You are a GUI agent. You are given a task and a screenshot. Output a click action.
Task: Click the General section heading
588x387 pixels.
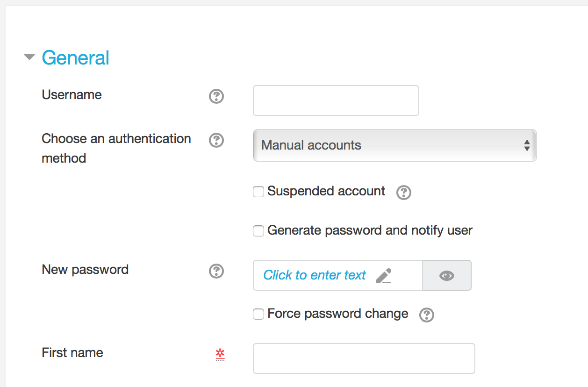pyautogui.click(x=75, y=57)
